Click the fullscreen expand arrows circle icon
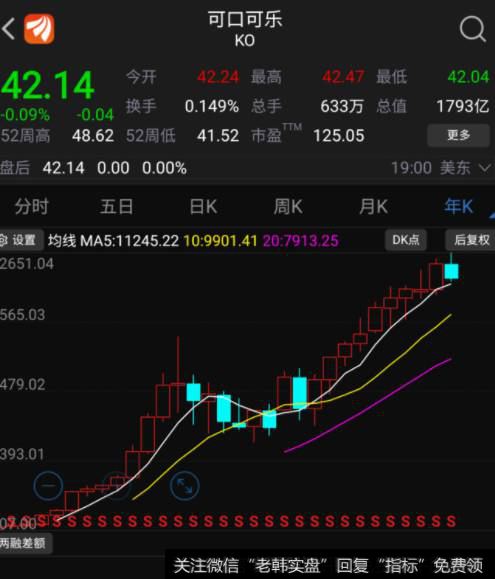This screenshot has height=579, width=495. (185, 486)
